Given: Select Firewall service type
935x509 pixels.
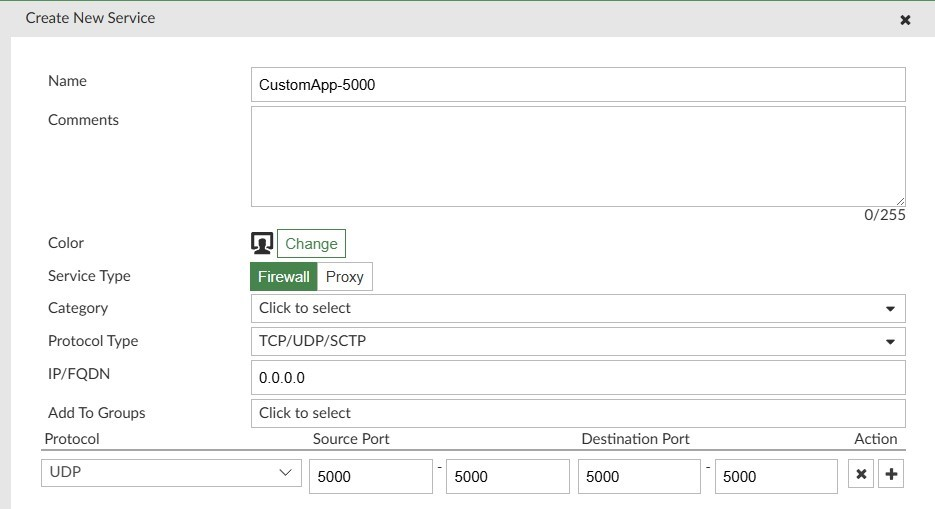Looking at the screenshot, I should [x=284, y=277].
